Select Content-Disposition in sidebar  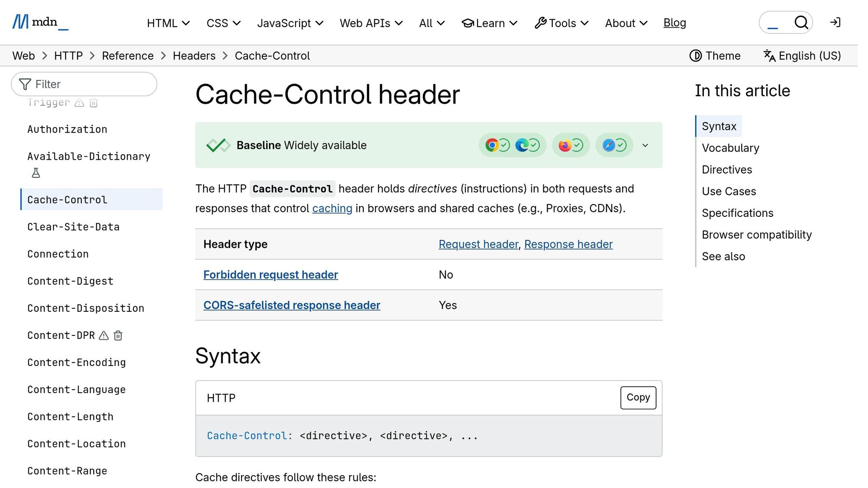[86, 308]
